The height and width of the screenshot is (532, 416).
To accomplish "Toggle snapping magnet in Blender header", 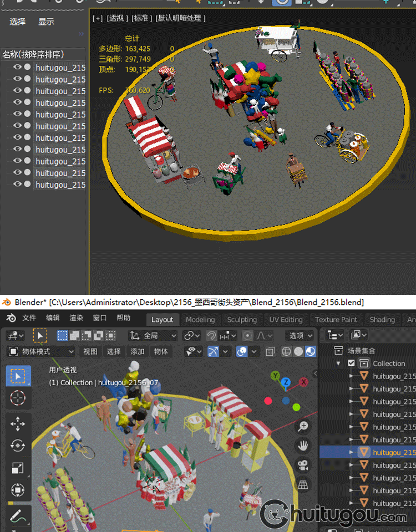I will tap(211, 336).
